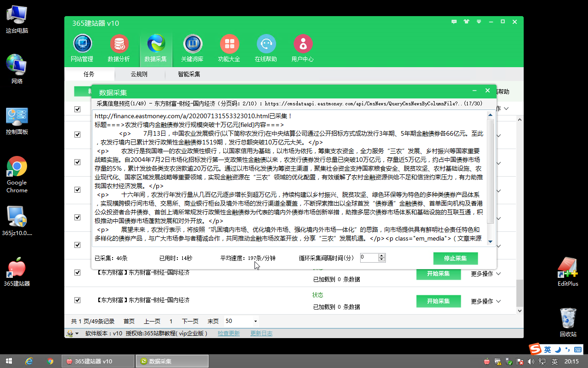Click the 停止采集 button
Viewport: 588px width, 368px height.
pyautogui.click(x=455, y=258)
